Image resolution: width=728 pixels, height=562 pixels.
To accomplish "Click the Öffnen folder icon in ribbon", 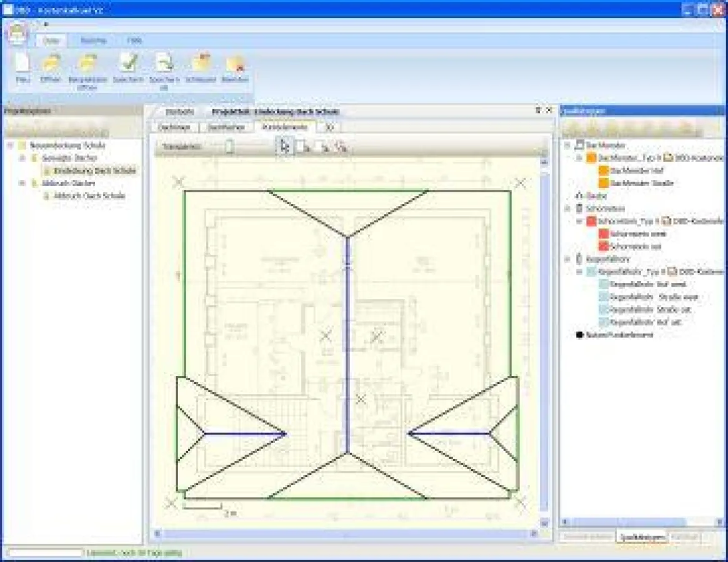I will [x=50, y=65].
